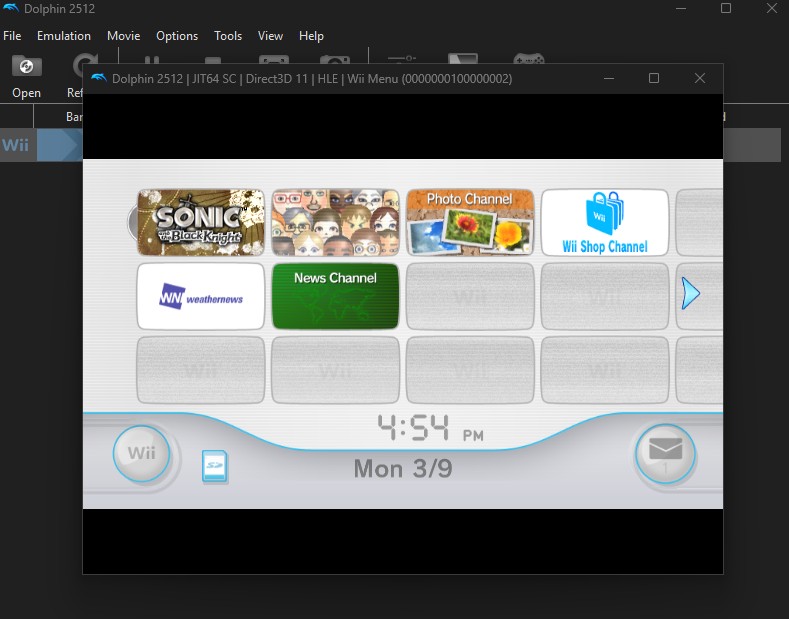Open the Mii Channel tile
The image size is (789, 619).
335,223
